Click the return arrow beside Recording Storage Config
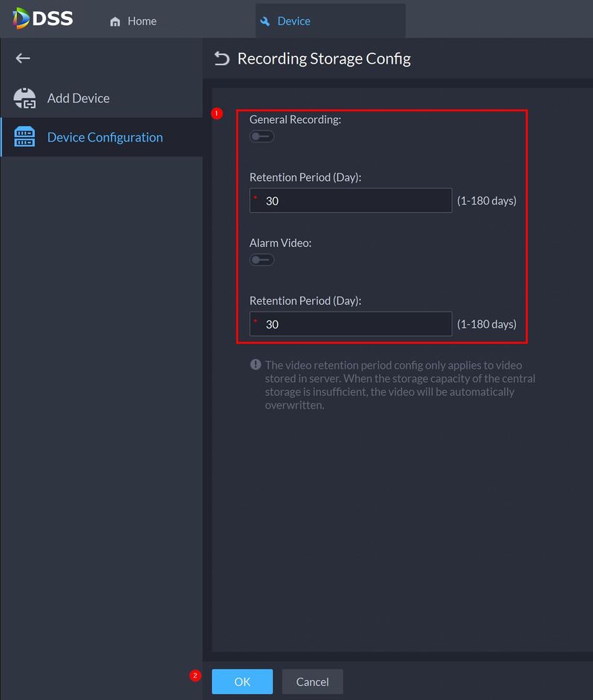Image resolution: width=593 pixels, height=700 pixels. 222,59
